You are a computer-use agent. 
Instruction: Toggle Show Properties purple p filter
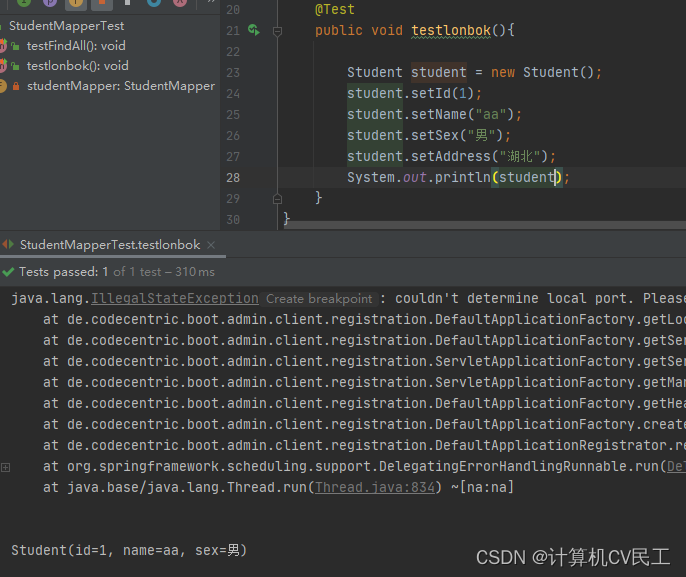click(x=50, y=2)
